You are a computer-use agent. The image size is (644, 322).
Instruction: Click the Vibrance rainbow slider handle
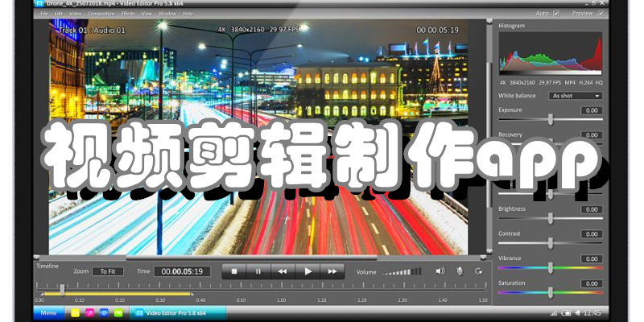551,268
